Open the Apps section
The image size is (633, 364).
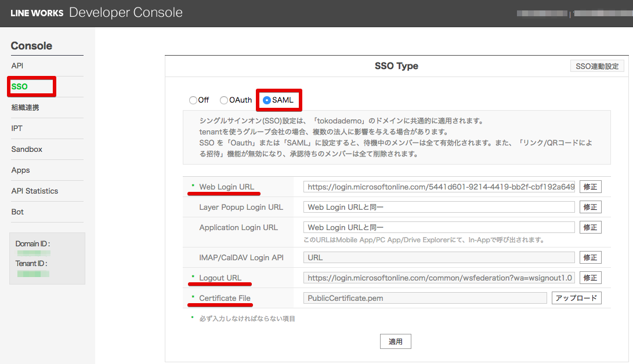(x=20, y=170)
